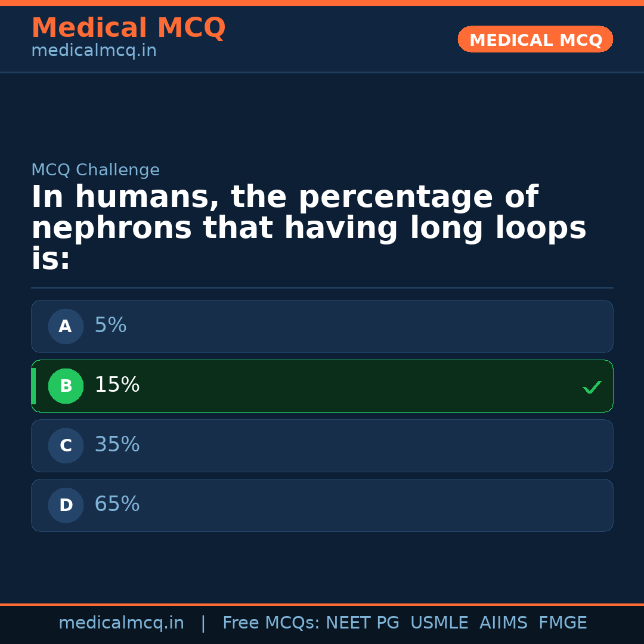644x644 pixels.
Task: Click the MCQ Challenge label above the question
Action: 95,171
